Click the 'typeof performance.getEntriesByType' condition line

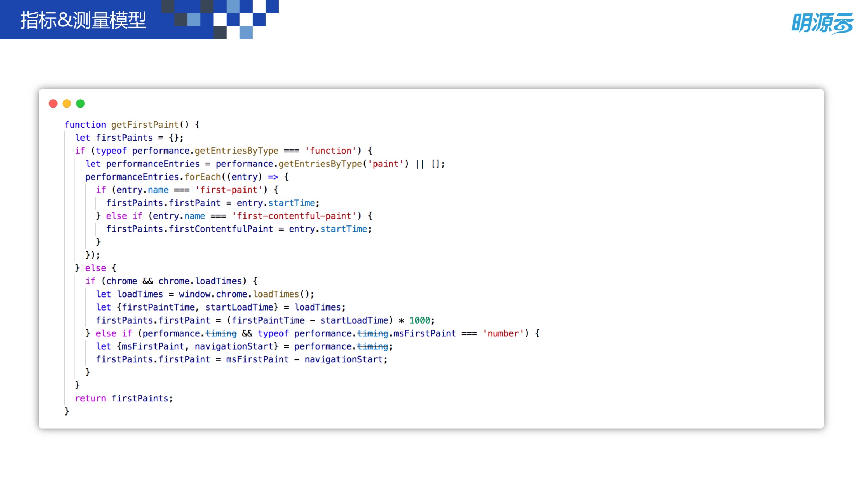coord(224,151)
